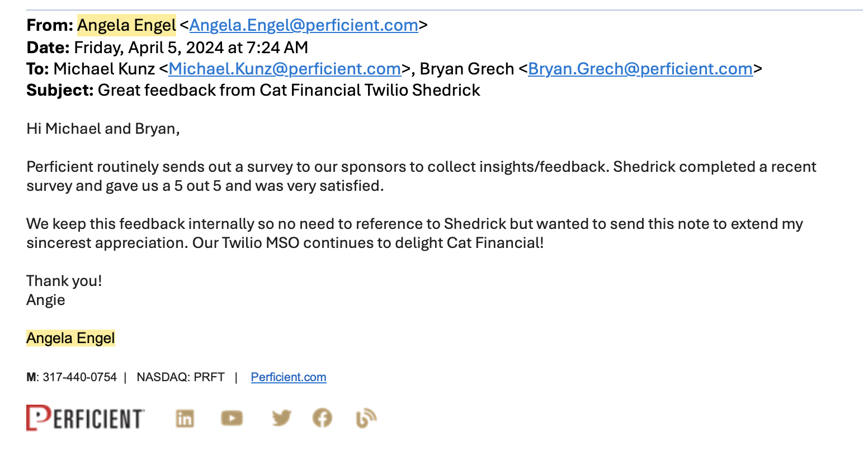Open the Perficient.com website link
The height and width of the screenshot is (464, 868).
tap(289, 377)
